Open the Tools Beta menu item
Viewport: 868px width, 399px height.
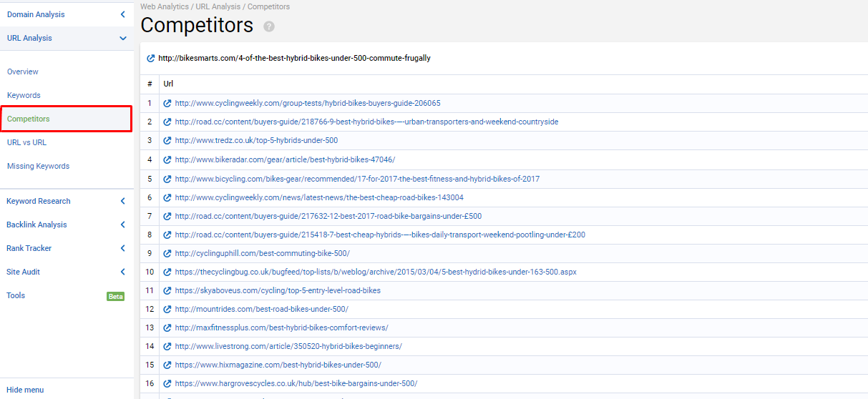point(16,296)
